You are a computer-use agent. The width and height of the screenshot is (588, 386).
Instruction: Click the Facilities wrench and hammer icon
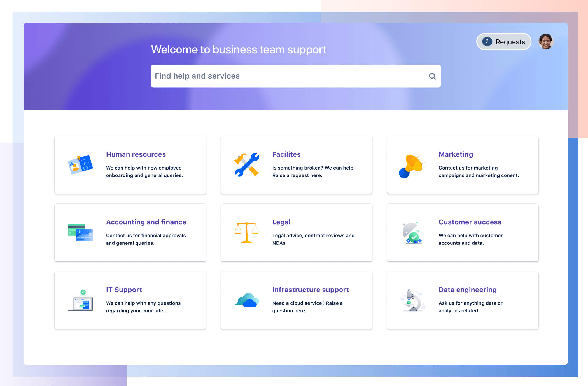pos(246,165)
